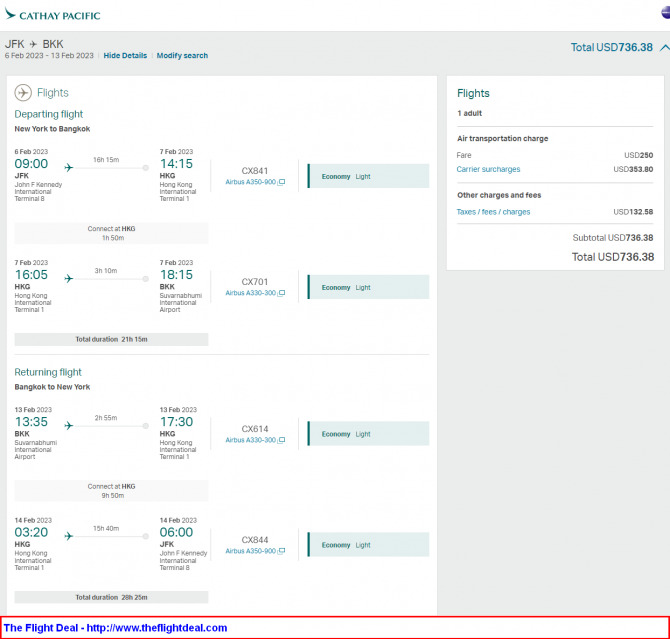Open the Airbus A350-900 link for CX841
The width and height of the screenshot is (670, 639).
tap(250, 182)
